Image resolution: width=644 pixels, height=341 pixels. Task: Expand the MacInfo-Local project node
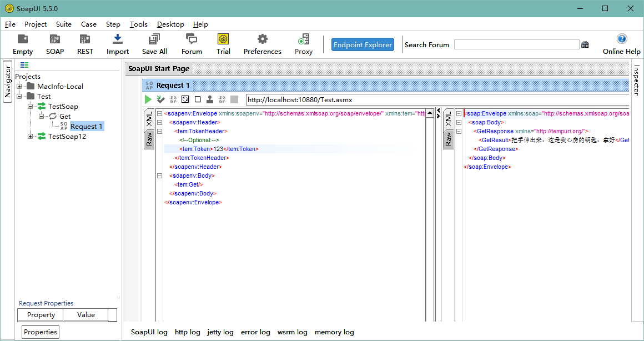19,86
